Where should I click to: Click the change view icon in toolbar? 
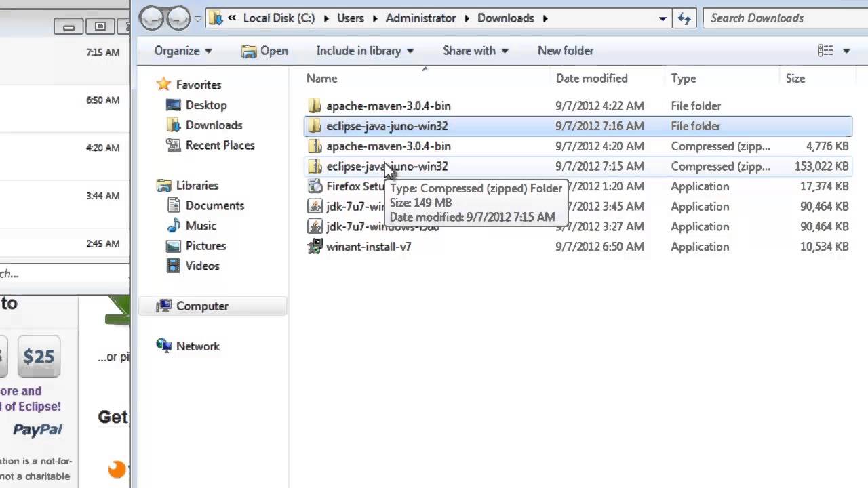click(825, 51)
